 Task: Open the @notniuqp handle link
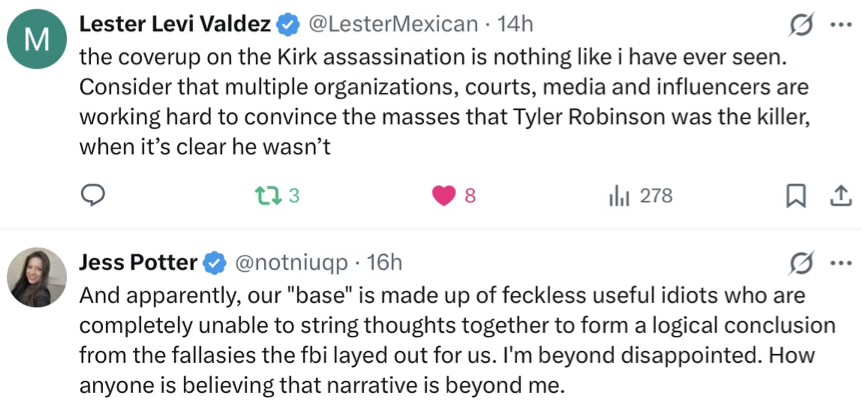[x=291, y=263]
